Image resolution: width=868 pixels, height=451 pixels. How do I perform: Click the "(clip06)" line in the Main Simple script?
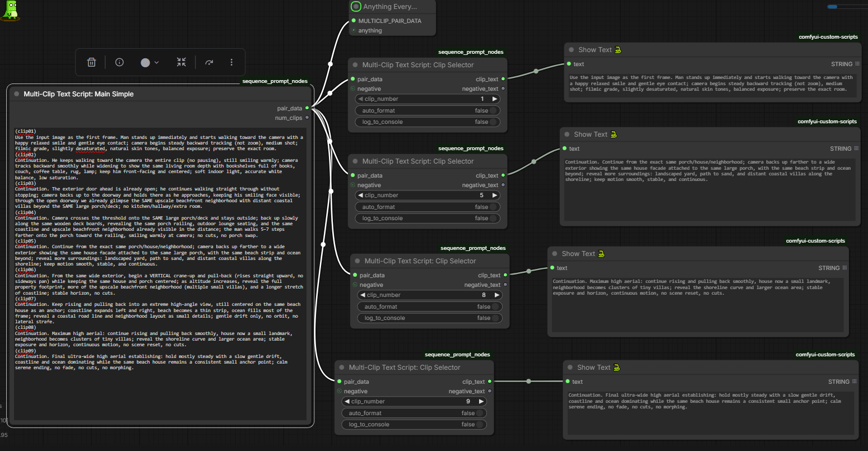coord(26,270)
